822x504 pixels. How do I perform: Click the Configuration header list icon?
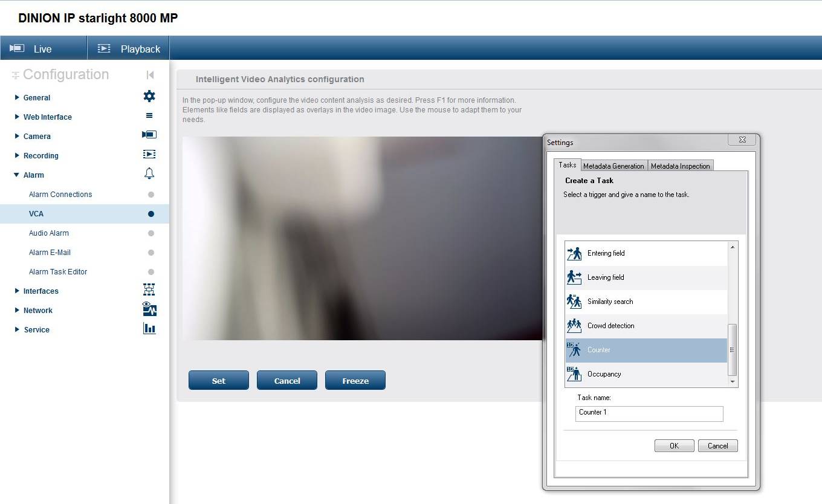pyautogui.click(x=16, y=76)
